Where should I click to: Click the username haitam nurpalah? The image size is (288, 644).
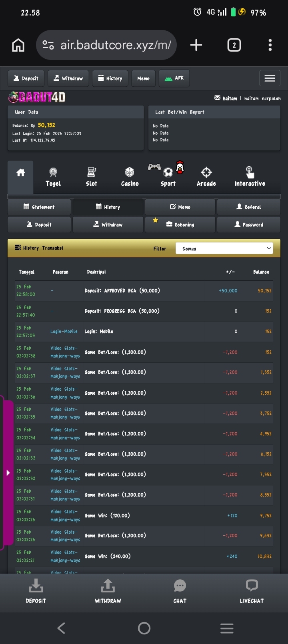[262, 99]
